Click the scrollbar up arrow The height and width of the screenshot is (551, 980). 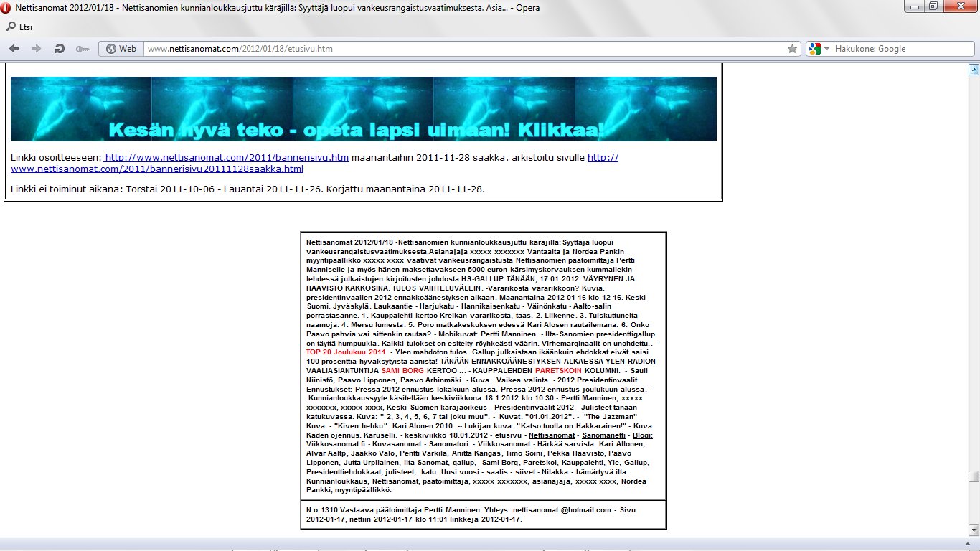click(x=974, y=70)
